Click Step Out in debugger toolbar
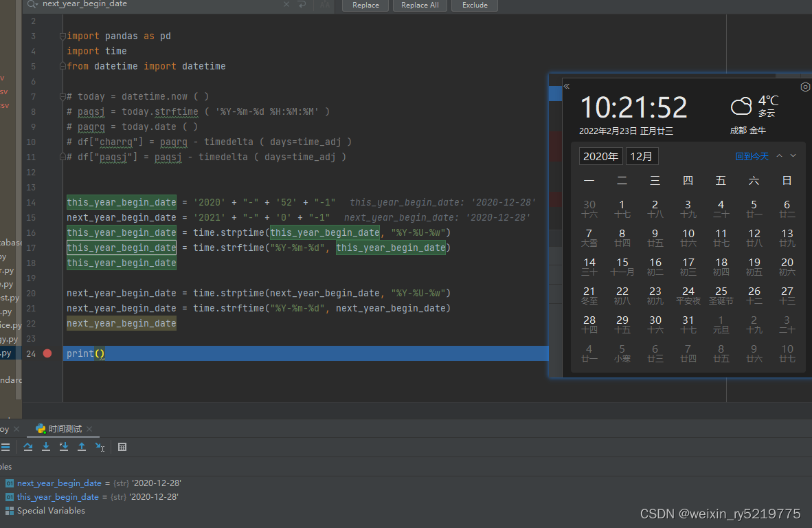The width and height of the screenshot is (812, 528). tap(82, 447)
